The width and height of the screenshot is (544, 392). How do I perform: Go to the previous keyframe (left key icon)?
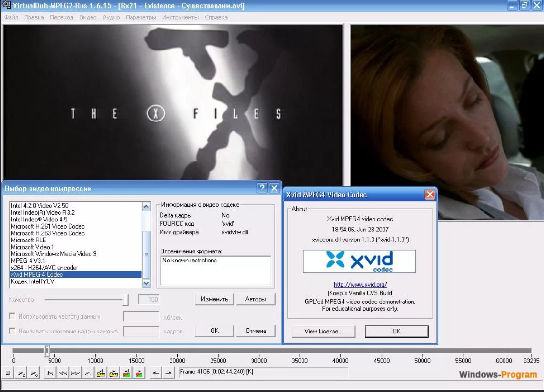(x=101, y=373)
